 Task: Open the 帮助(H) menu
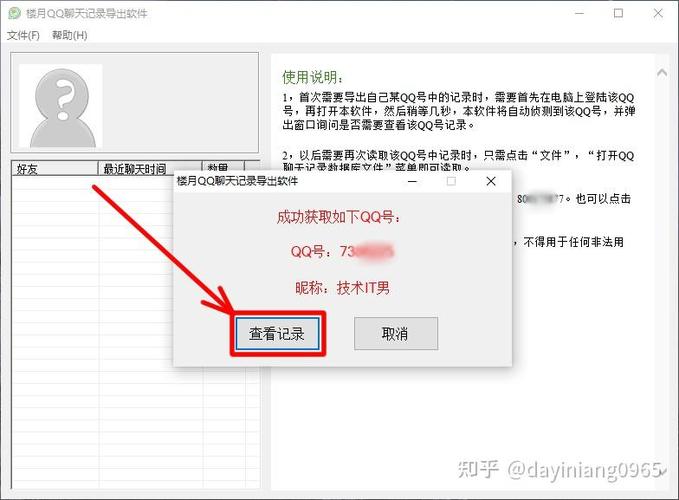tap(69, 35)
